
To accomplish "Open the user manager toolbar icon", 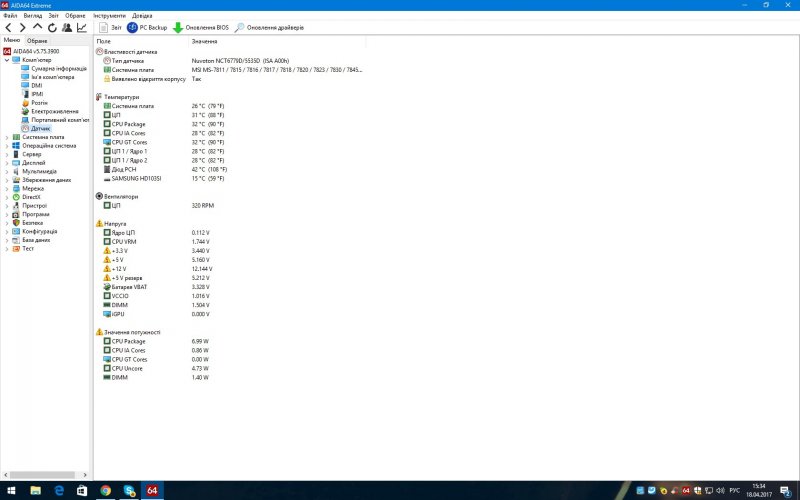I will (x=66, y=27).
